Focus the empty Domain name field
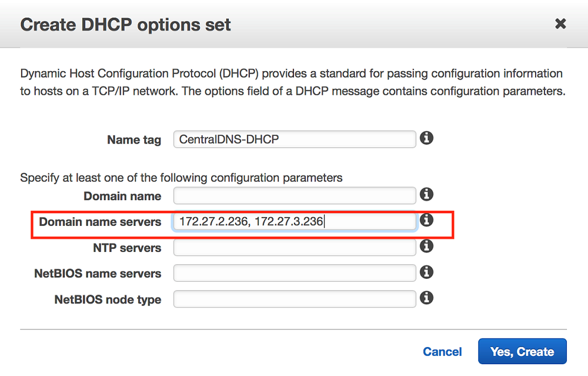The height and width of the screenshot is (376, 588). (x=294, y=195)
